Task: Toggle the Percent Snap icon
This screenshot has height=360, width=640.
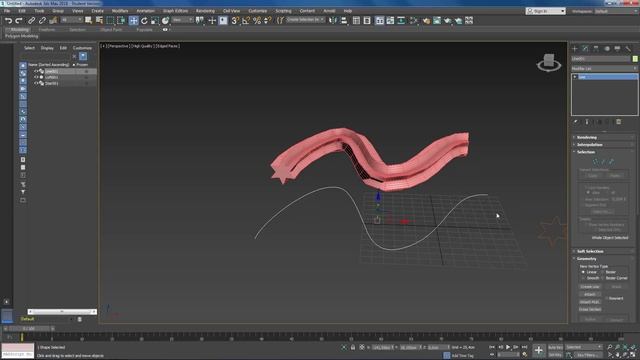Action: click(257, 20)
